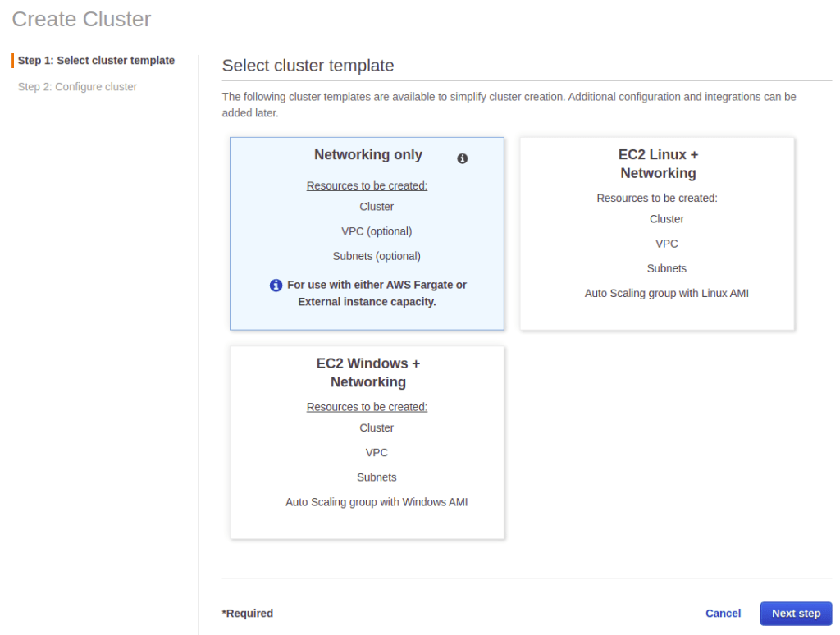840x635 pixels.
Task: Click Subnets (optional) in Networking only card
Action: click(377, 256)
